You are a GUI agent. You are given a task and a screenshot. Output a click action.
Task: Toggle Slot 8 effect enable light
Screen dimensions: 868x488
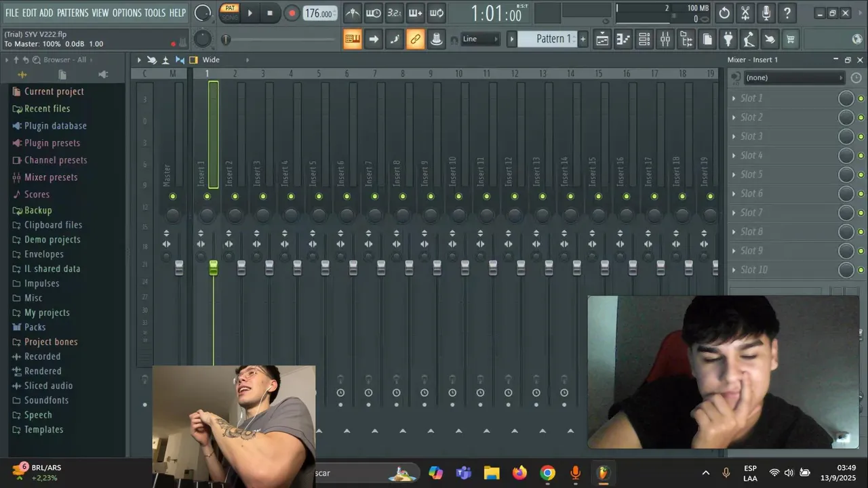point(861,232)
